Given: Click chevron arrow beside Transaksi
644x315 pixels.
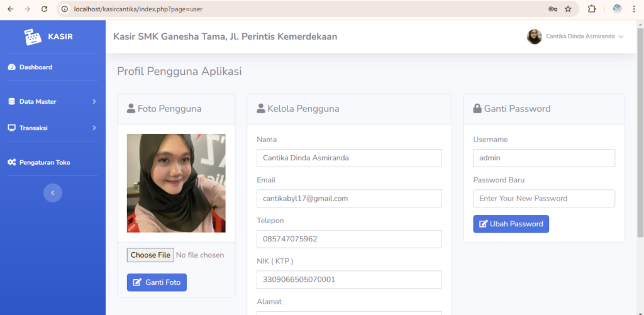Looking at the screenshot, I should (94, 128).
